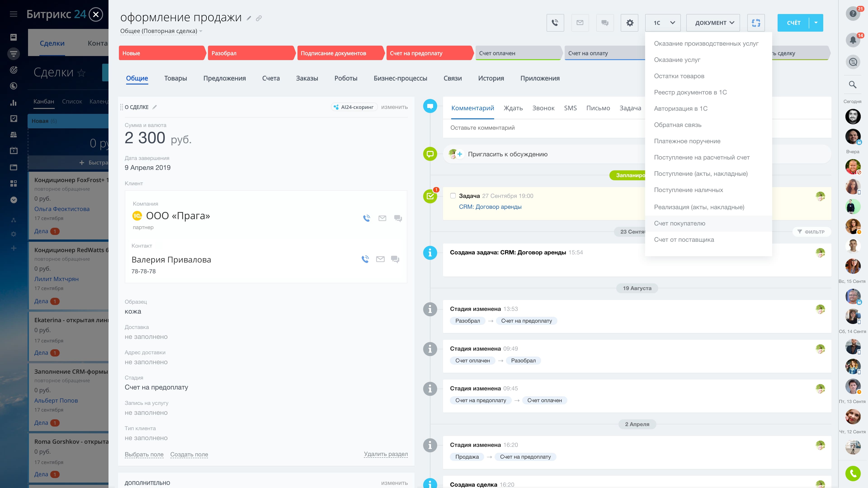Open the 1С dropdown

tap(663, 23)
